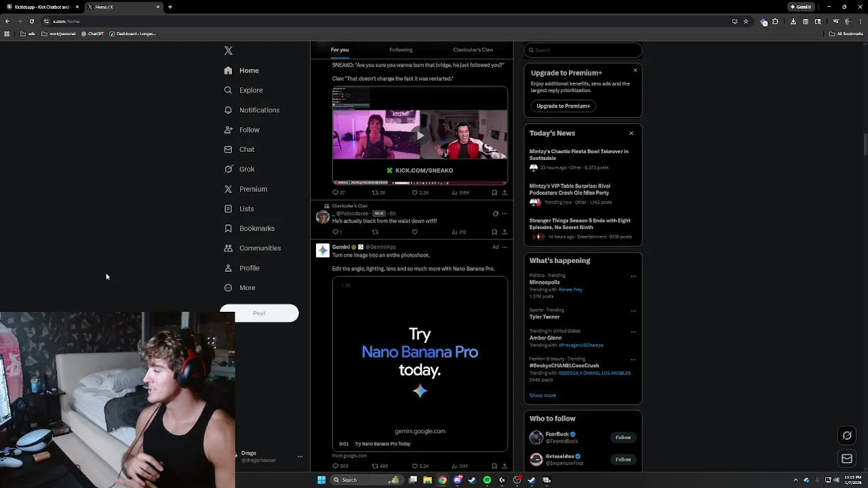
Task: Switch to the For you tab
Action: 340,49
